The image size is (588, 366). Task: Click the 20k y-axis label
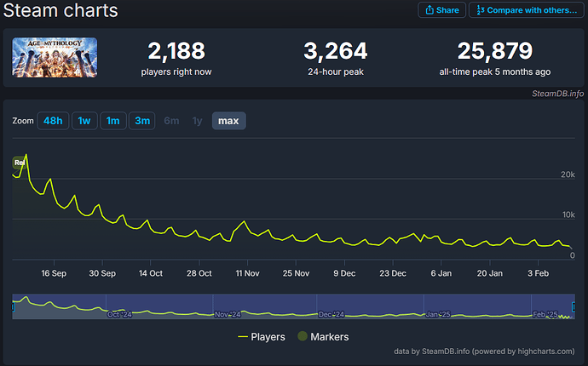point(568,174)
